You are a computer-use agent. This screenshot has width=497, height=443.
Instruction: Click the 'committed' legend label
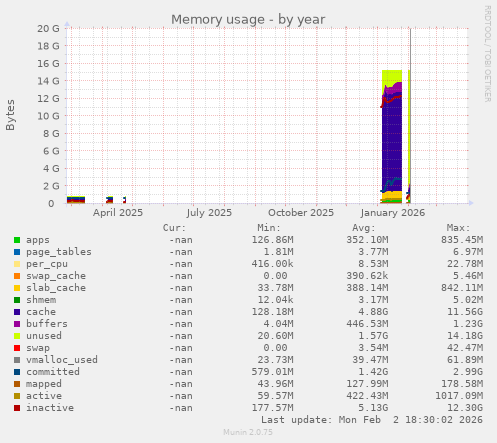[x=53, y=372]
